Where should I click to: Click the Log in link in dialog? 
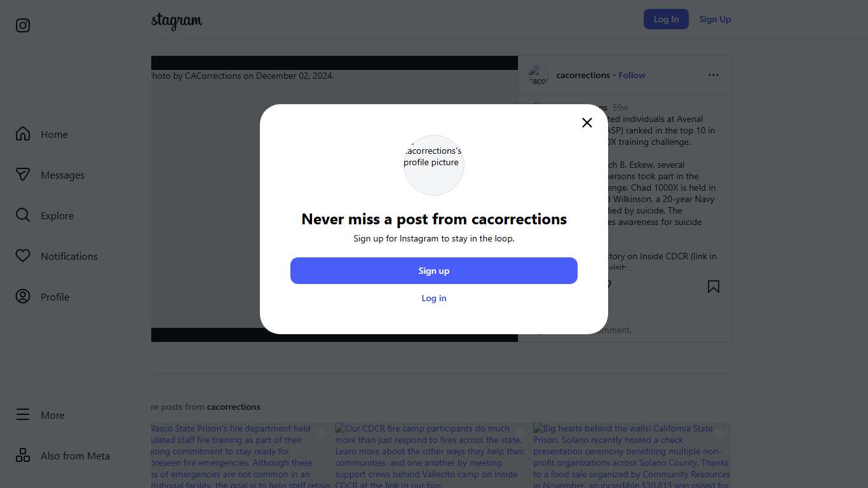[434, 298]
